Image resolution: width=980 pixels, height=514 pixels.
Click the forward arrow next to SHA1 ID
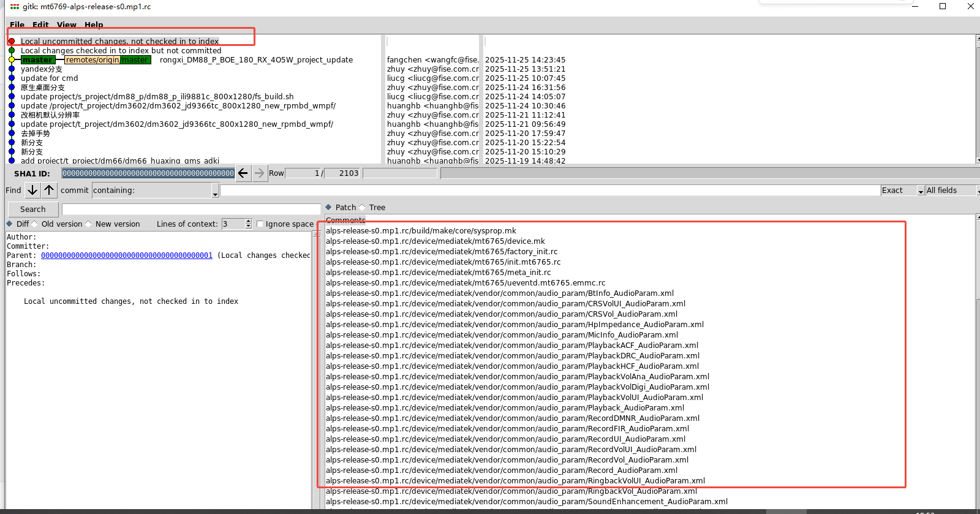pyautogui.click(x=260, y=173)
